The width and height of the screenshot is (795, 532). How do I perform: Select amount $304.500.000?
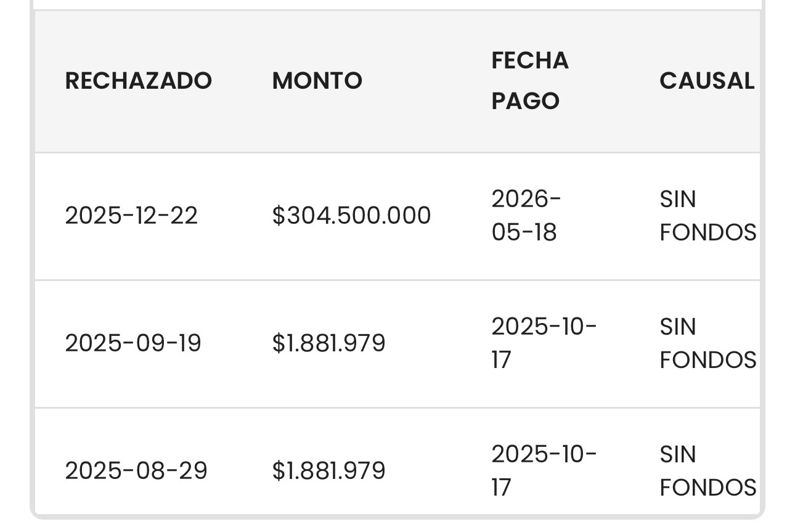[351, 216]
